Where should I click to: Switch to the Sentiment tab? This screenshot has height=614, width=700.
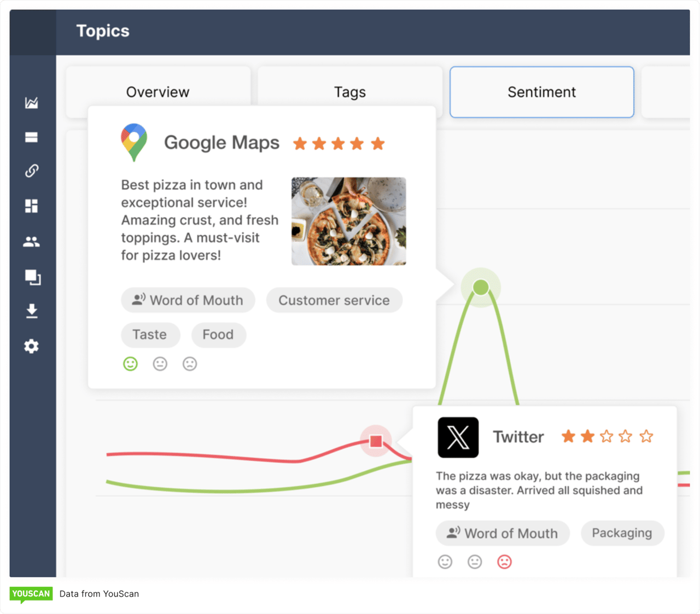(x=541, y=92)
